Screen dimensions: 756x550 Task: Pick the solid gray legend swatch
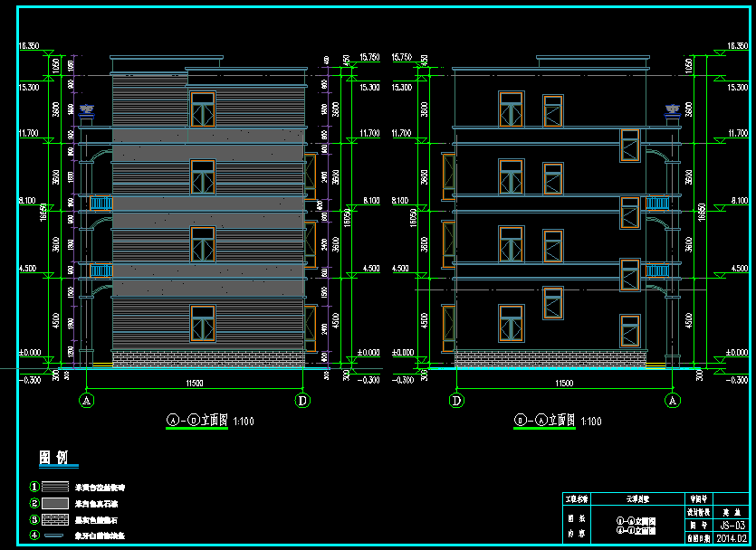(57, 503)
